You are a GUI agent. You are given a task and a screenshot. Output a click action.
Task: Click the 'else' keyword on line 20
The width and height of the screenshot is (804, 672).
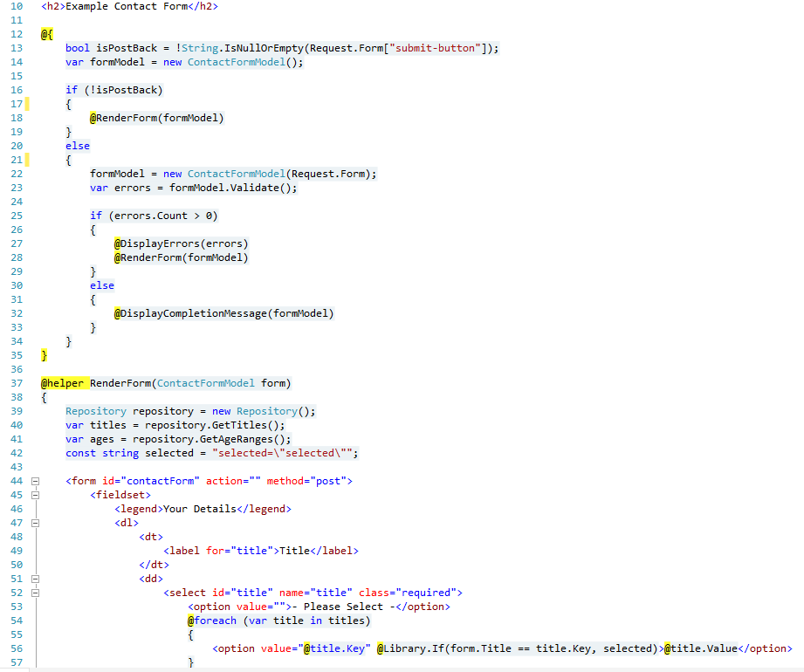click(78, 146)
